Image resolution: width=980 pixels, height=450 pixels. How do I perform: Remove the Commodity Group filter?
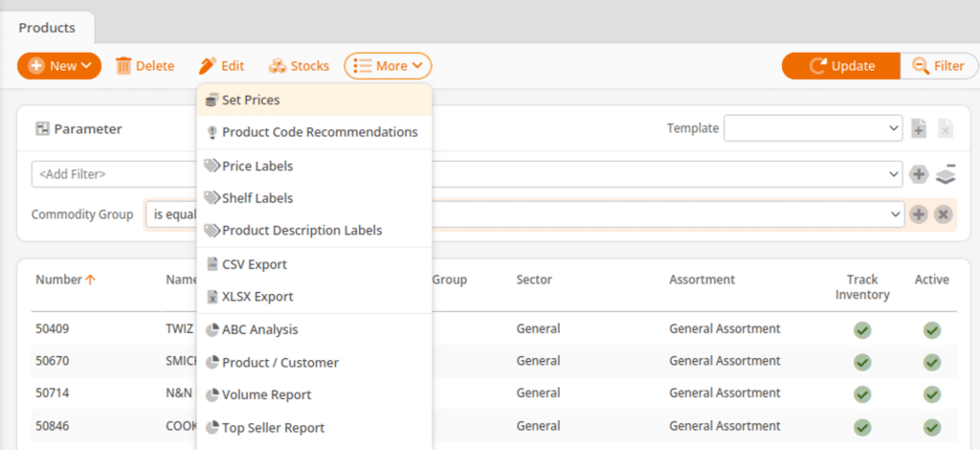(943, 214)
